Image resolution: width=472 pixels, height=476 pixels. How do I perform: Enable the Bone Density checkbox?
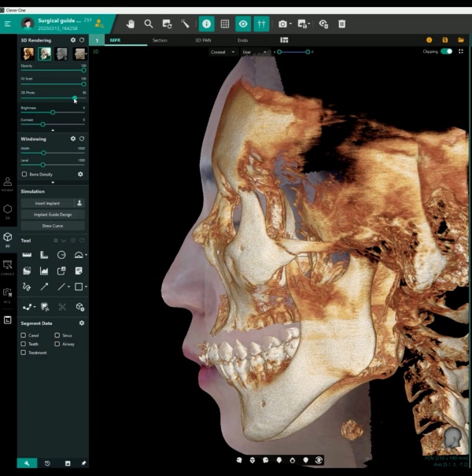[x=24, y=174]
